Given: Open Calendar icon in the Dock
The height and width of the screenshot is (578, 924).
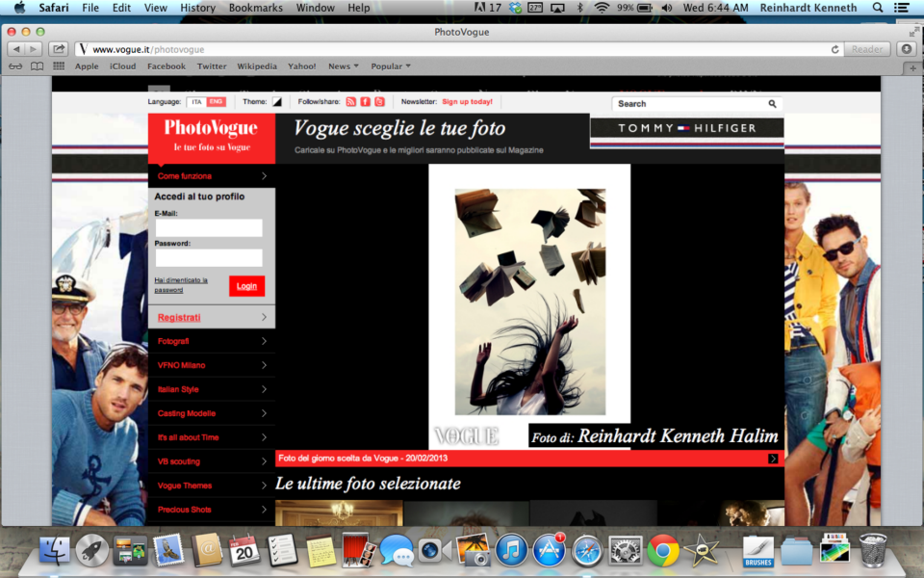Looking at the screenshot, I should tap(244, 550).
